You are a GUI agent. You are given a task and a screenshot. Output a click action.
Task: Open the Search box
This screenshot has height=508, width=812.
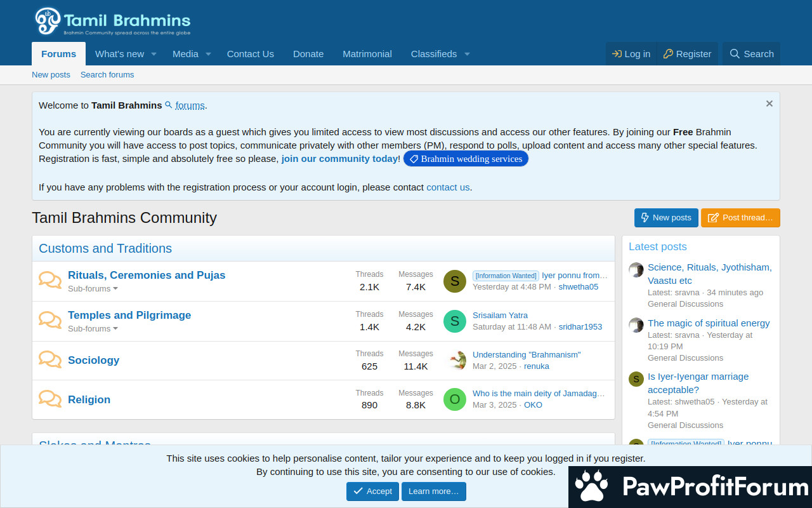click(752, 54)
